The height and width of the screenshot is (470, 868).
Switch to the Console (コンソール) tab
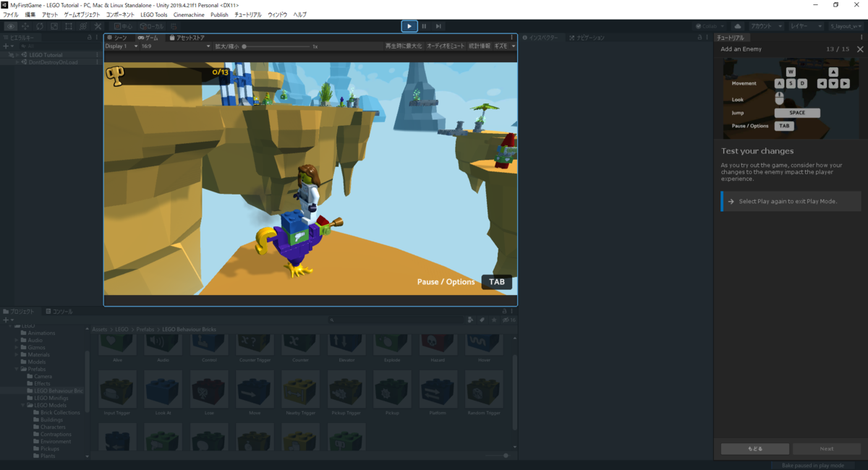coord(59,312)
